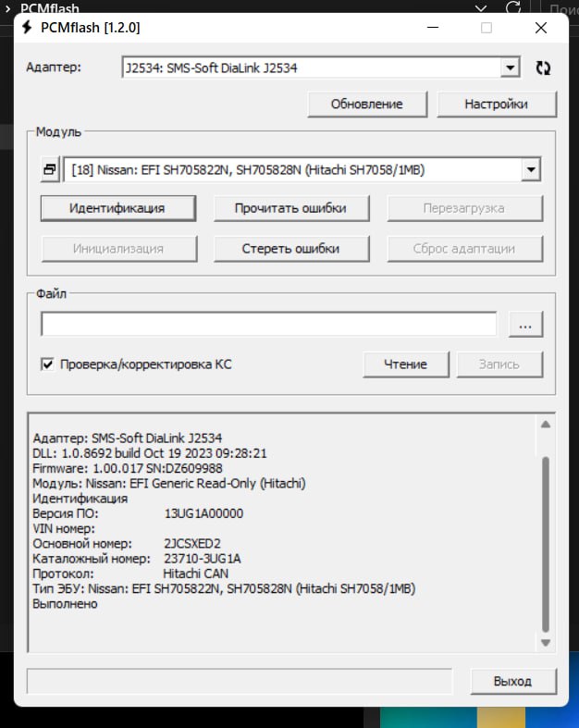
Task: Click the Обновление button
Action: click(367, 104)
